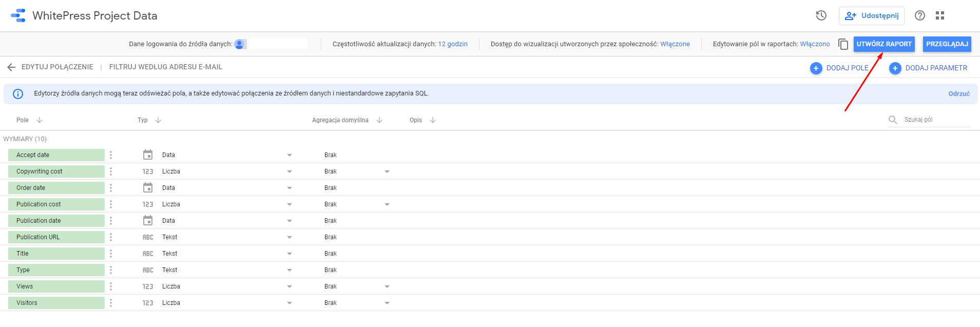Expand type dropdown for Title
Screen dimensions: 980x327
click(290, 254)
